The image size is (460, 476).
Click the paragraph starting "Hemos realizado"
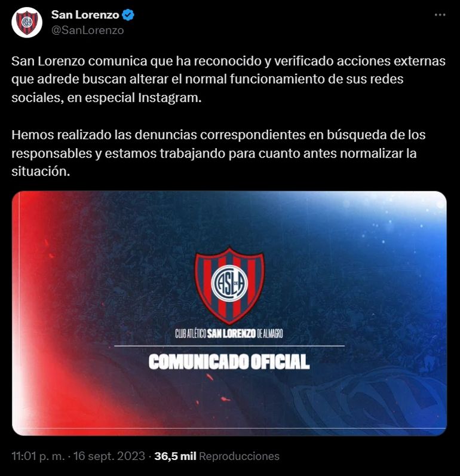218,153
